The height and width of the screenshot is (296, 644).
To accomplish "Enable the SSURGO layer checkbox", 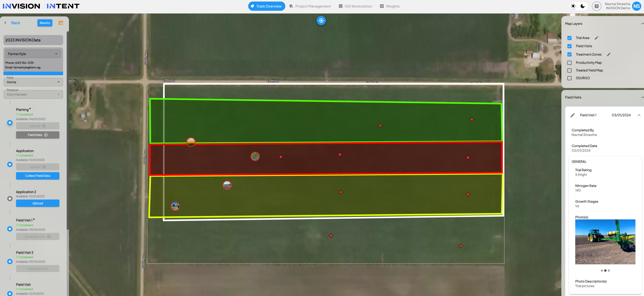I will [569, 78].
